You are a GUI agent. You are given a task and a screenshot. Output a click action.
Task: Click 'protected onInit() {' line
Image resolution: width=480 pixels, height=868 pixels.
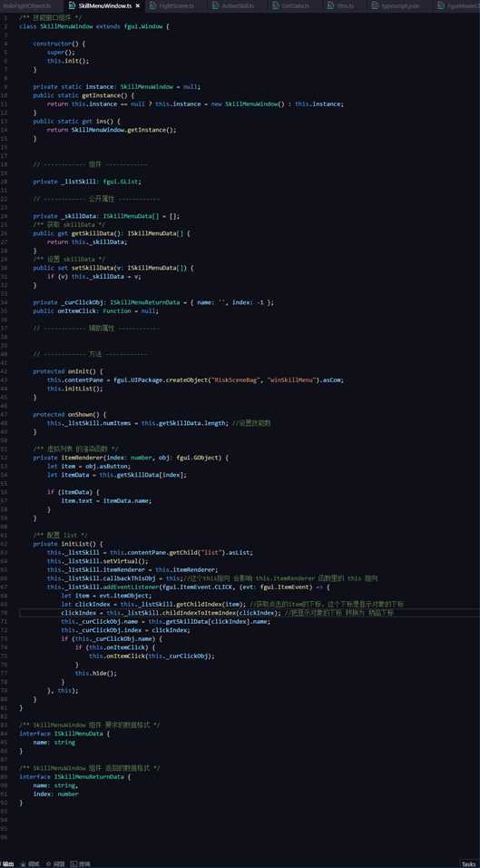[68, 371]
